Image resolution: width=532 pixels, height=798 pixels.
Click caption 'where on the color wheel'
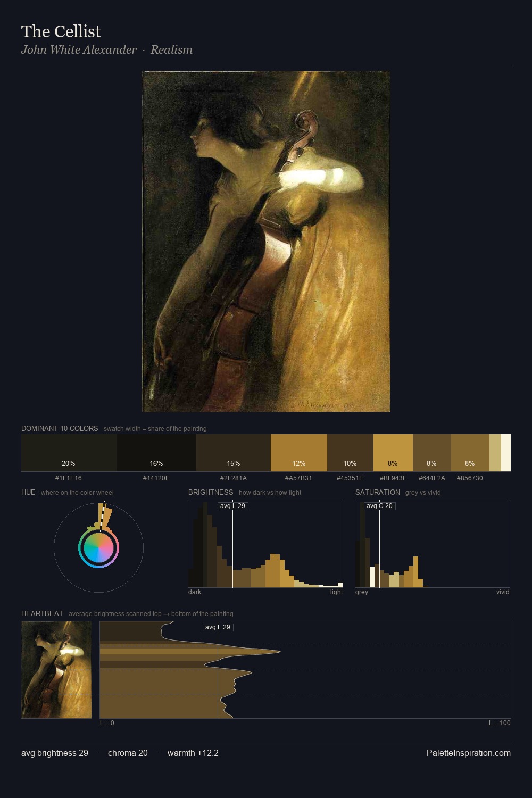coord(77,493)
